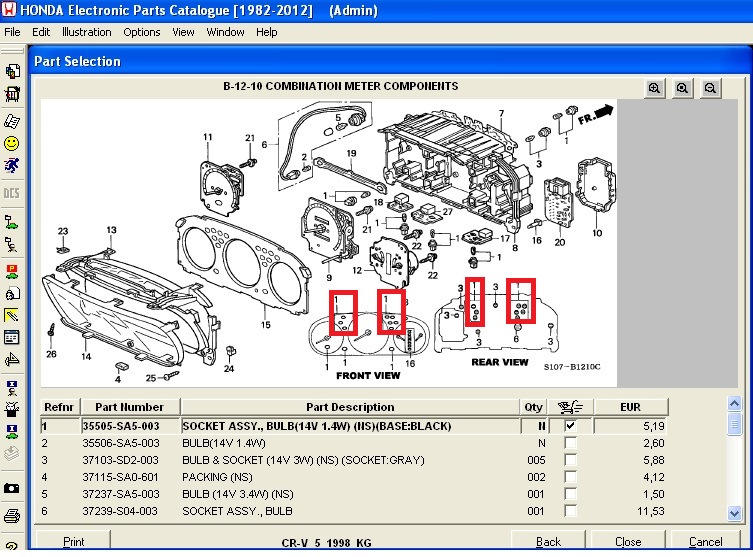753x557 pixels.
Task: Click the middle magnifier zoom button
Action: [x=682, y=88]
